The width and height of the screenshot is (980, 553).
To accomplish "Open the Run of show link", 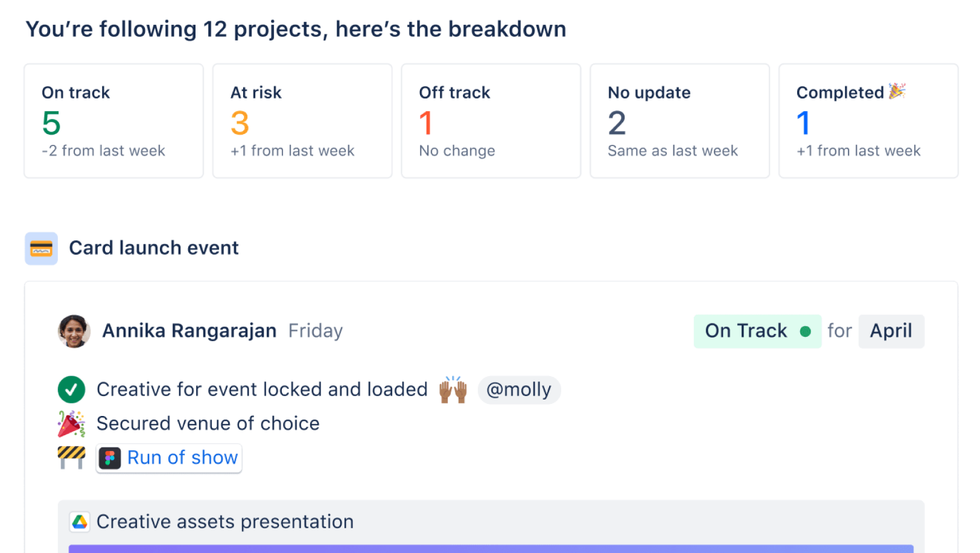I will (x=182, y=458).
